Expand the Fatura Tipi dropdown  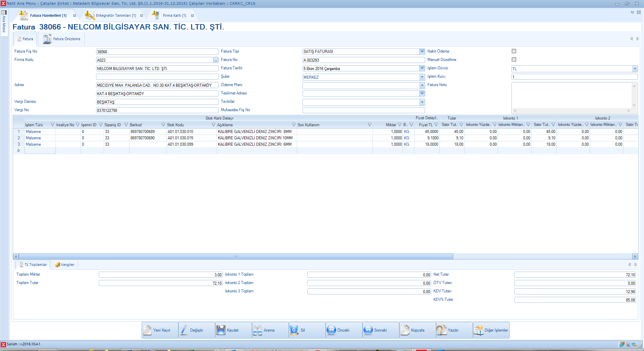point(422,52)
